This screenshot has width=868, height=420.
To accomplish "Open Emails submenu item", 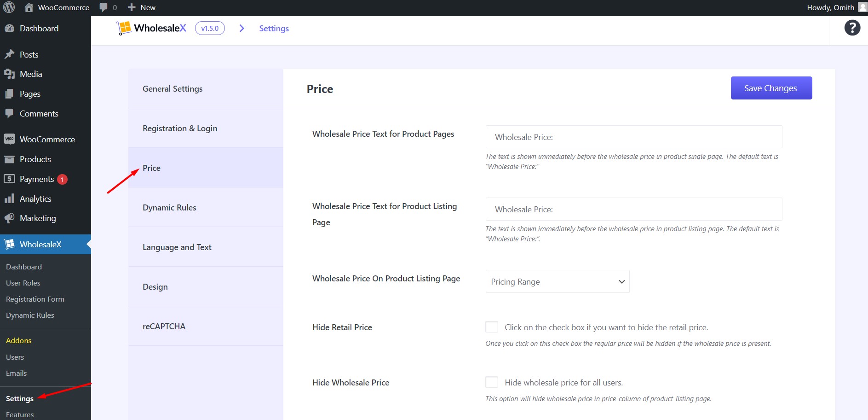I will (16, 373).
